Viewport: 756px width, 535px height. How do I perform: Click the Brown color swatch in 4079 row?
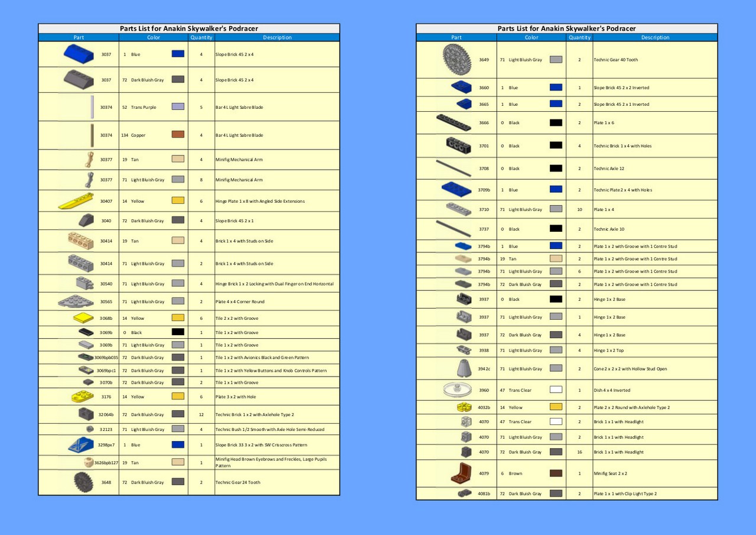[x=556, y=474]
